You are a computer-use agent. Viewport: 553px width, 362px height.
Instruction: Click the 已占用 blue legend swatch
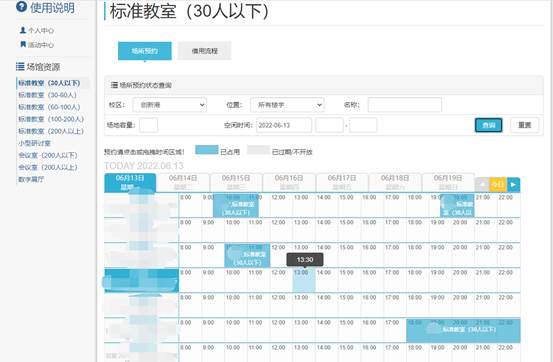207,150
